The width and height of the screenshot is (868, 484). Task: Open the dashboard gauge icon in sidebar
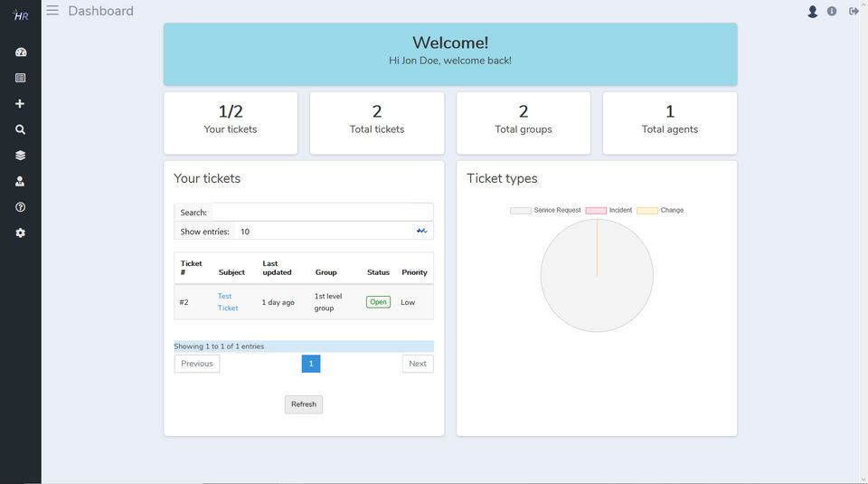(x=21, y=52)
